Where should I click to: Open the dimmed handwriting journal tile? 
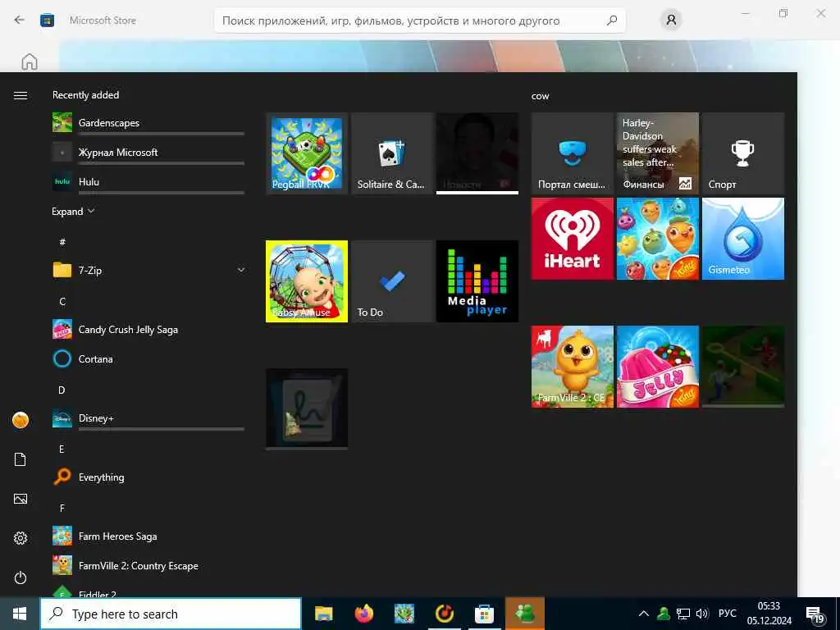point(307,409)
